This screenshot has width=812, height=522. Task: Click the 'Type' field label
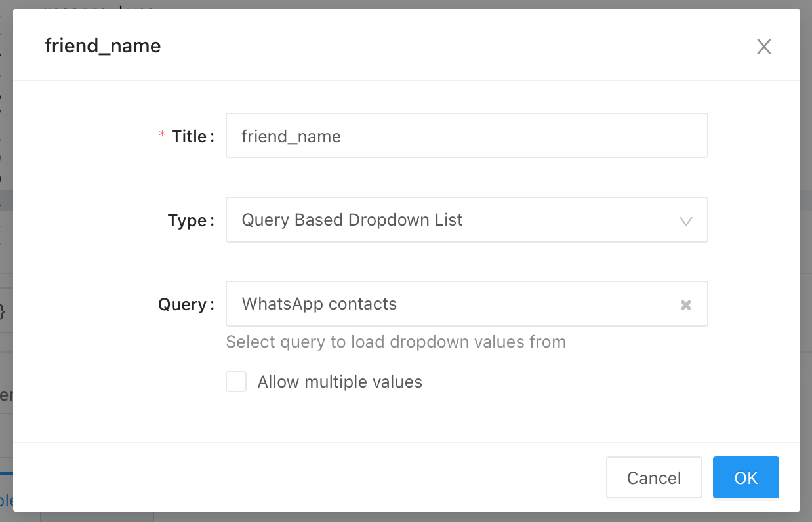[187, 220]
